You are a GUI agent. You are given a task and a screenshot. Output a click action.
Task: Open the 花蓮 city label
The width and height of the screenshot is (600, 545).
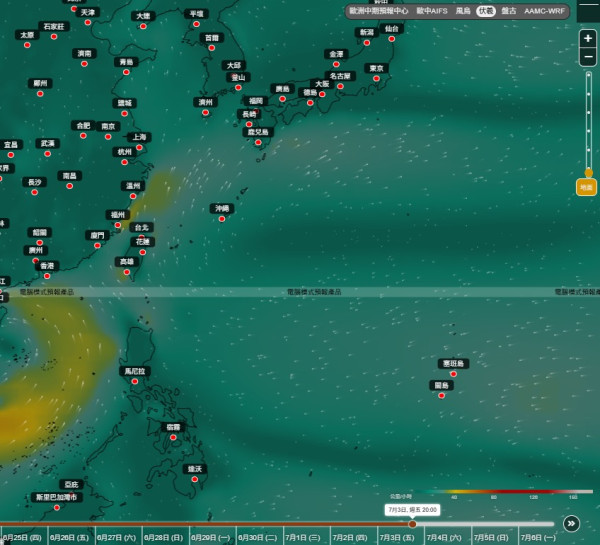143,242
